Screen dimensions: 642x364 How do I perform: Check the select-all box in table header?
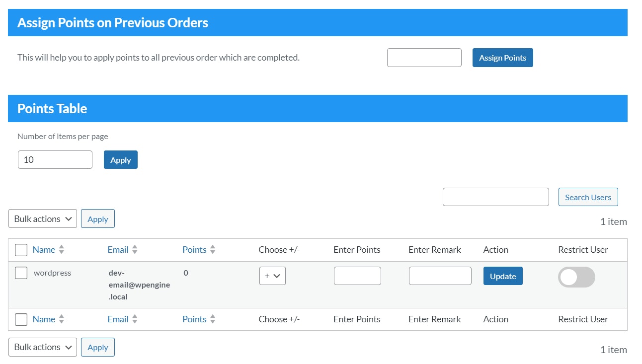coord(21,250)
